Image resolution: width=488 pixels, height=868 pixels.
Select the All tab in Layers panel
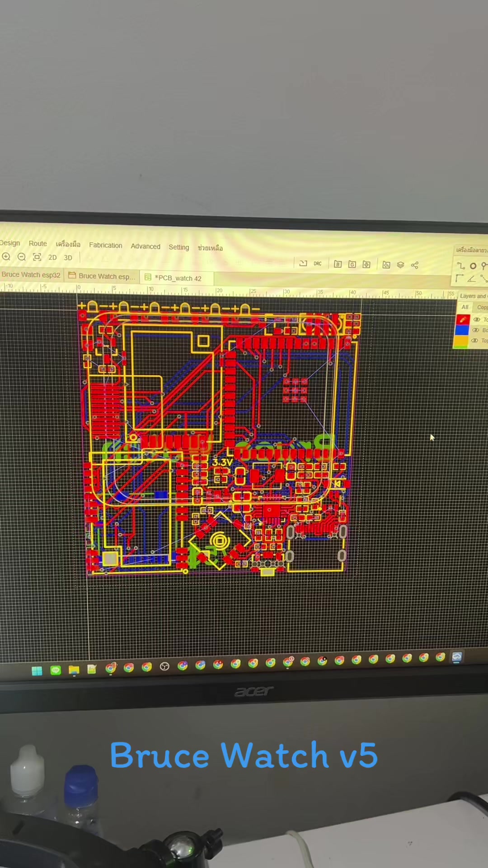point(465,307)
